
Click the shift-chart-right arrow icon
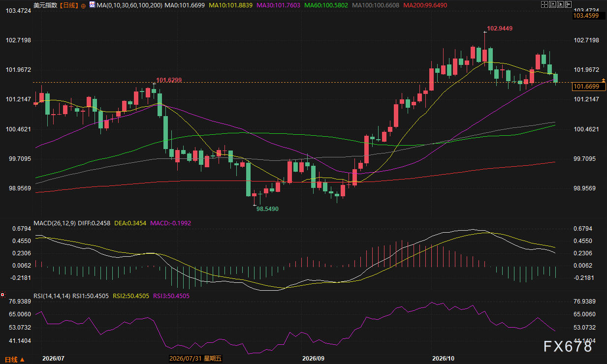(x=568, y=4)
